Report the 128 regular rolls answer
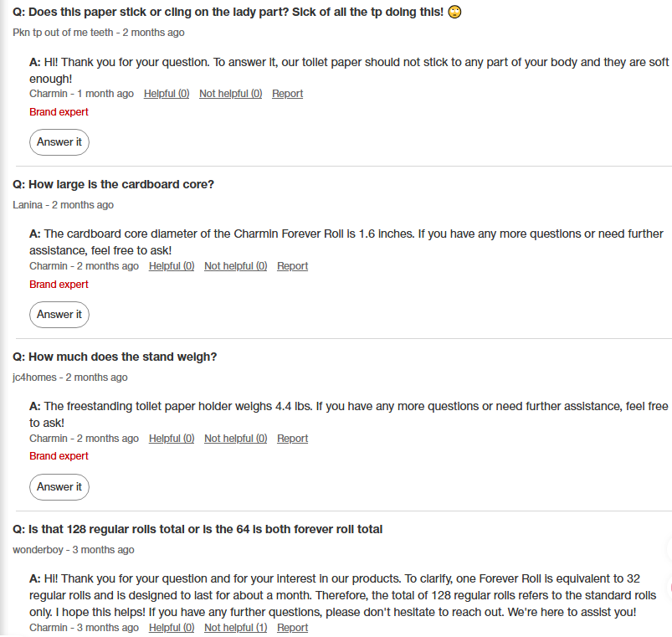The width and height of the screenshot is (672, 637). pyautogui.click(x=292, y=628)
